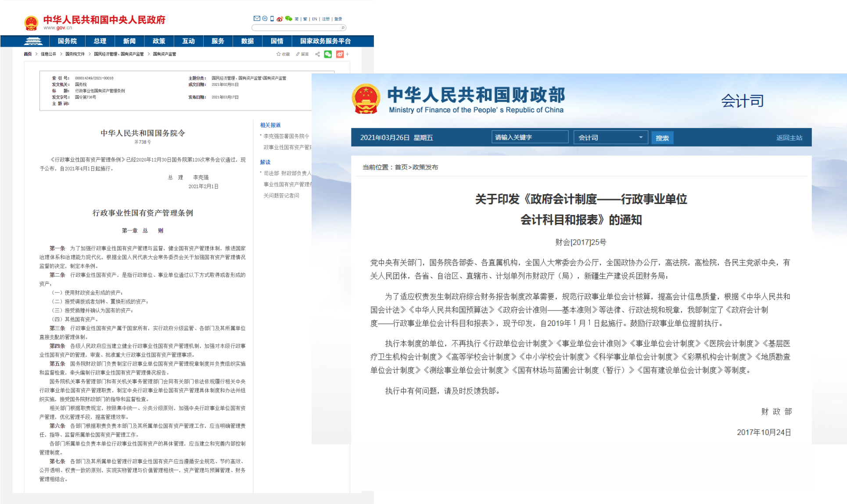Click the date 2021年03月26日 星期五
This screenshot has height=504, width=847.
396,138
